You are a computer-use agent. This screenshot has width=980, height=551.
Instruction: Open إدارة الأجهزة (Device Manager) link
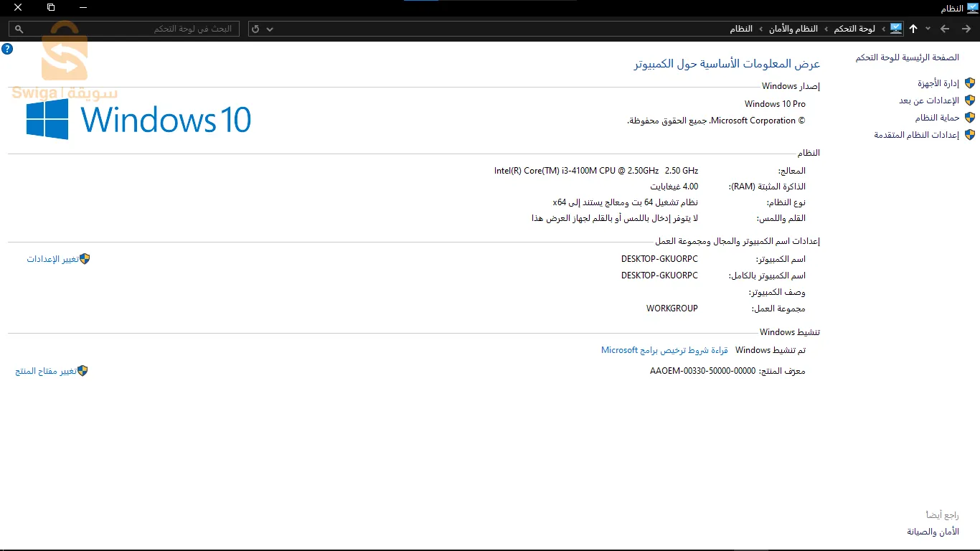click(938, 83)
